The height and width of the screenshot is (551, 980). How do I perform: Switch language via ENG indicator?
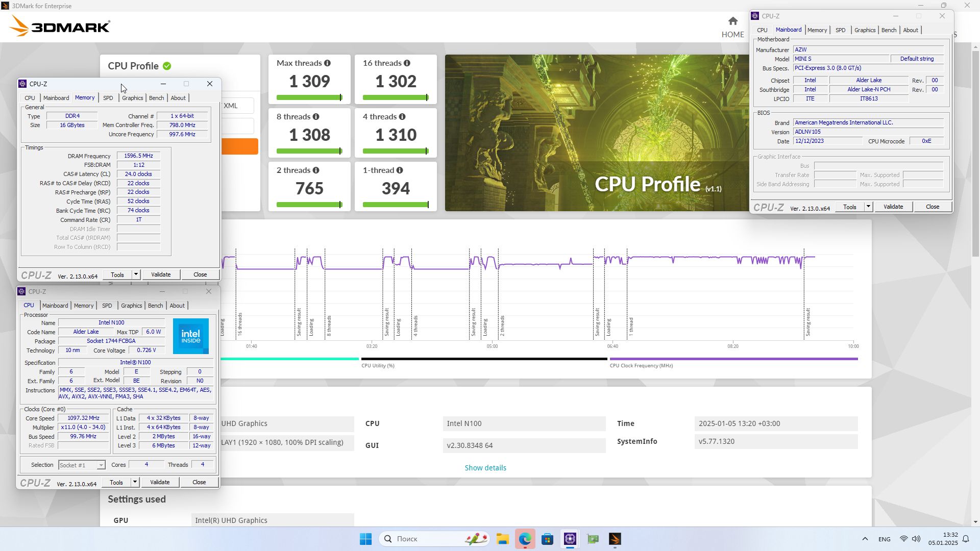click(885, 539)
